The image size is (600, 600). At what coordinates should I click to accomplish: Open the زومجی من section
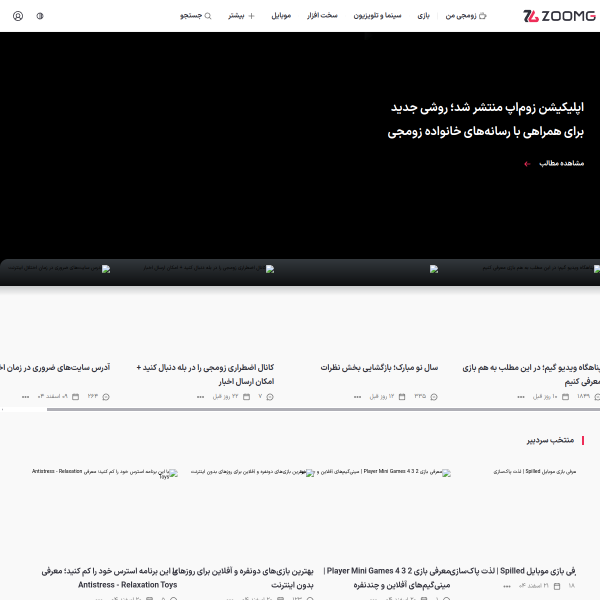pos(466,16)
